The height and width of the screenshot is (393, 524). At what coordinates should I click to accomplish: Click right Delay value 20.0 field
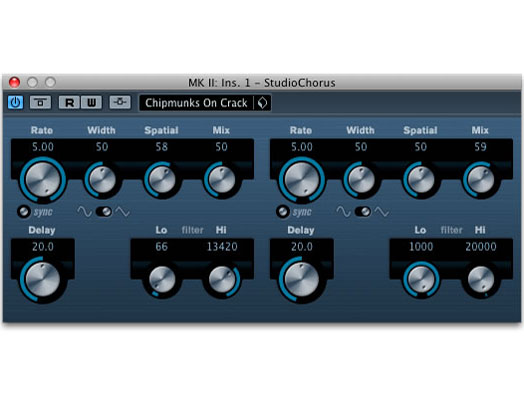[x=302, y=247]
